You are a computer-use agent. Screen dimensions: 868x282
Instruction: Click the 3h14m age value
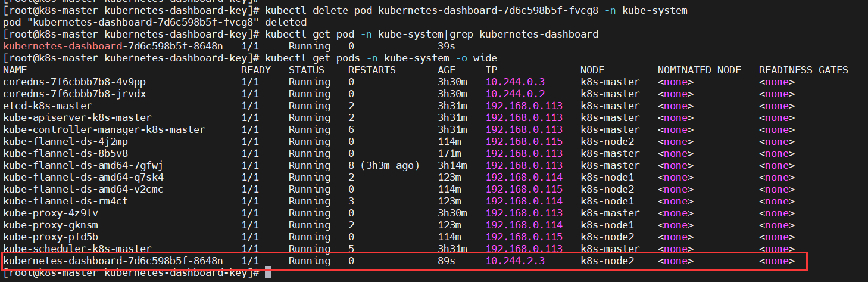coord(452,165)
